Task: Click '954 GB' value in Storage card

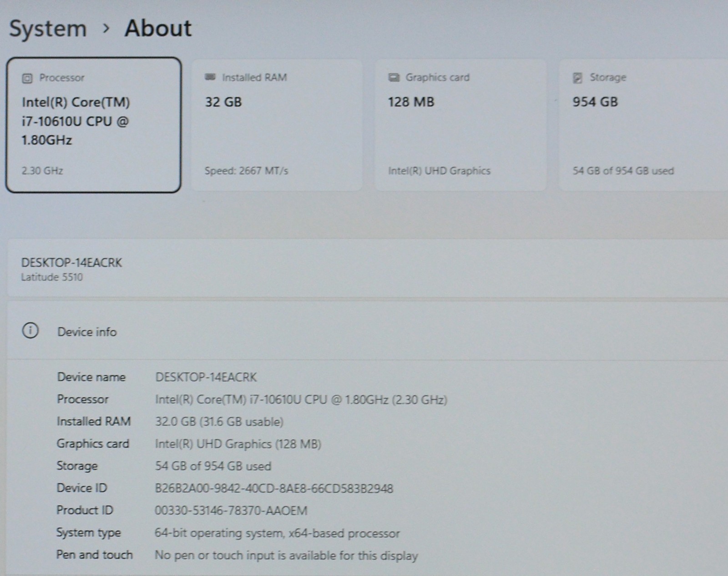Action: click(x=595, y=102)
